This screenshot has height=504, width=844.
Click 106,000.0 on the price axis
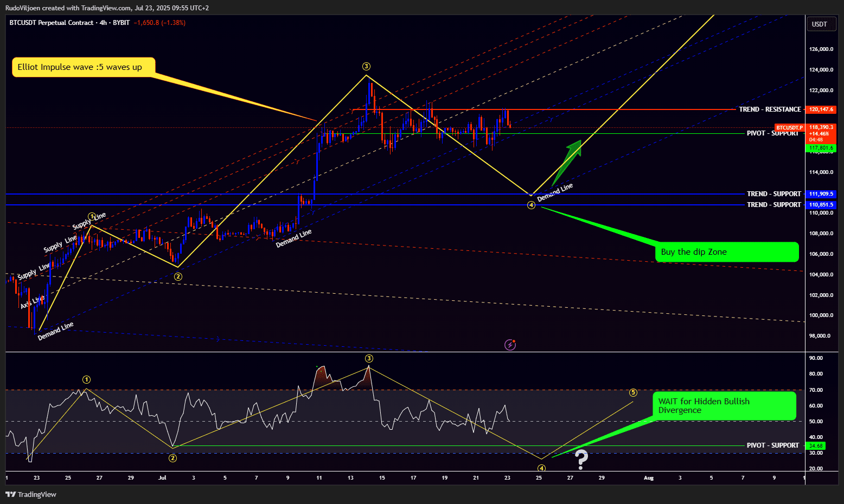tap(821, 254)
